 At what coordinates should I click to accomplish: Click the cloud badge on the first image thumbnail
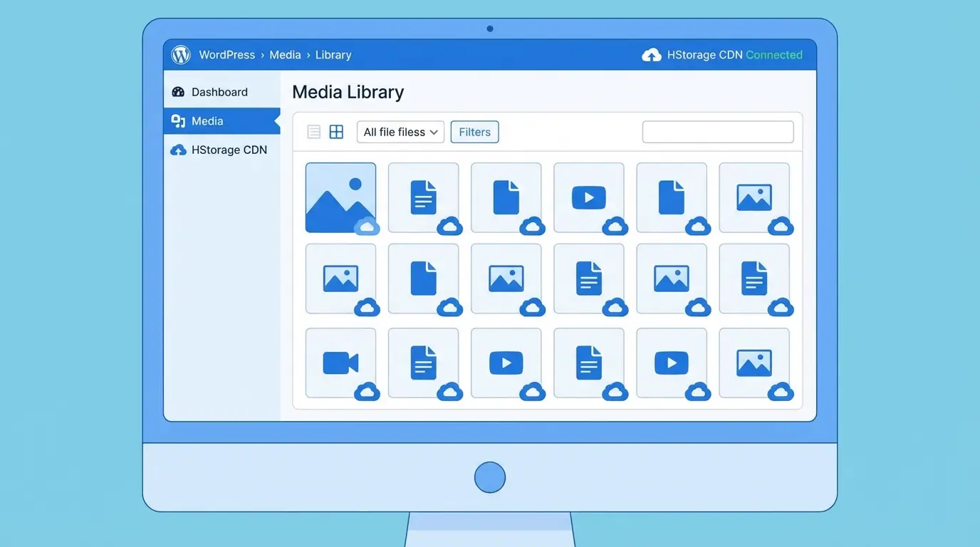(x=367, y=227)
